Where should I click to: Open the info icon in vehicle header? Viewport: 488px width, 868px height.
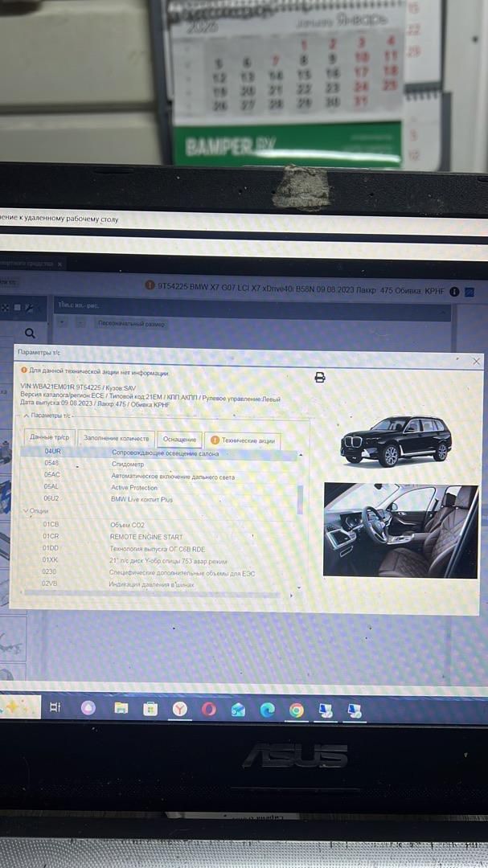(x=454, y=291)
